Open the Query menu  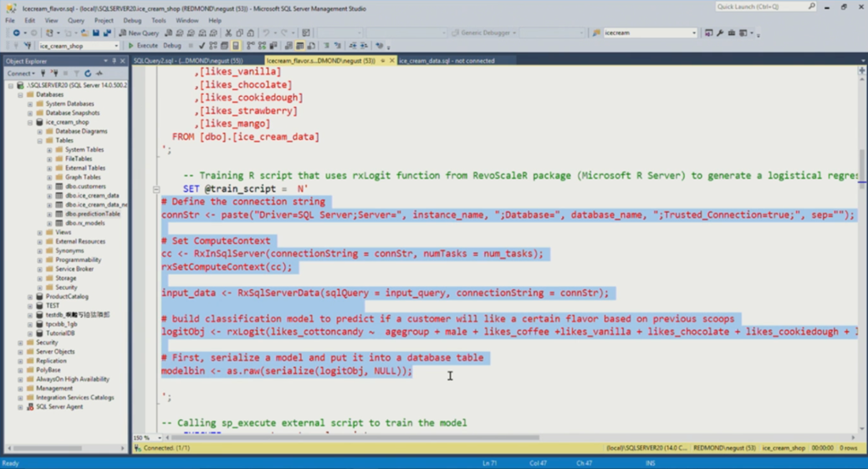tap(77, 20)
